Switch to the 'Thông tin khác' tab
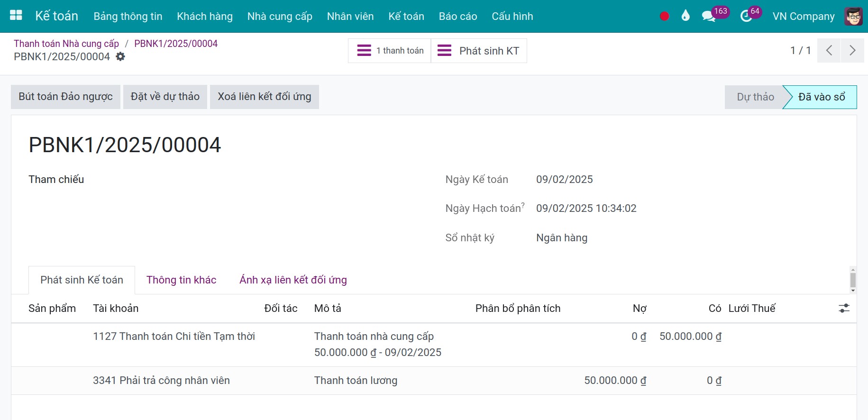Viewport: 868px width, 420px height. (x=181, y=280)
